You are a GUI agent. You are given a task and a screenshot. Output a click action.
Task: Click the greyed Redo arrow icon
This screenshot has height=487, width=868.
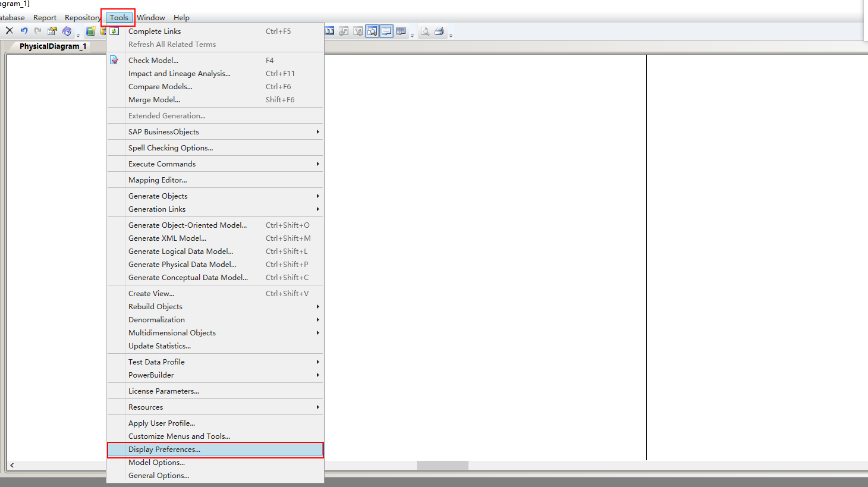coord(38,31)
